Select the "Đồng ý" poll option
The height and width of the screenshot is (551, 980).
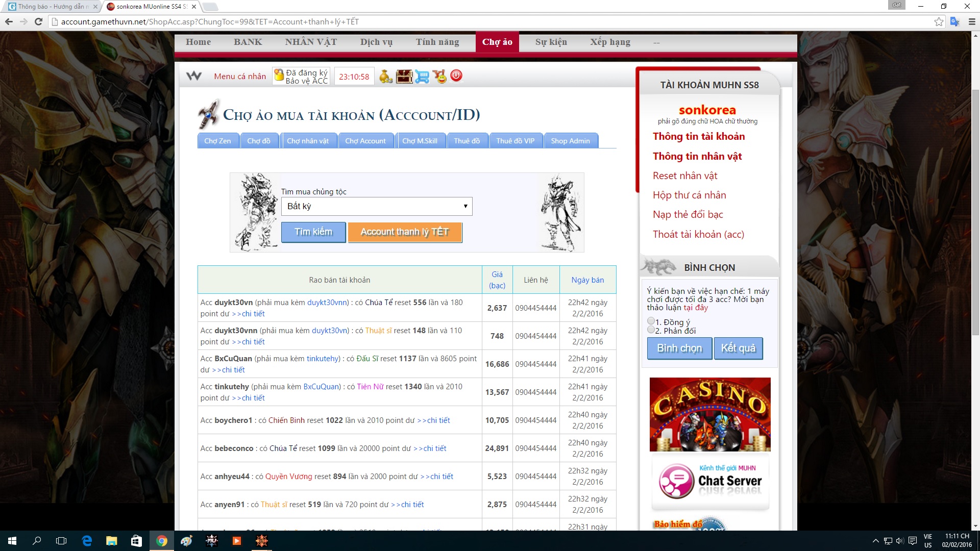pos(651,321)
